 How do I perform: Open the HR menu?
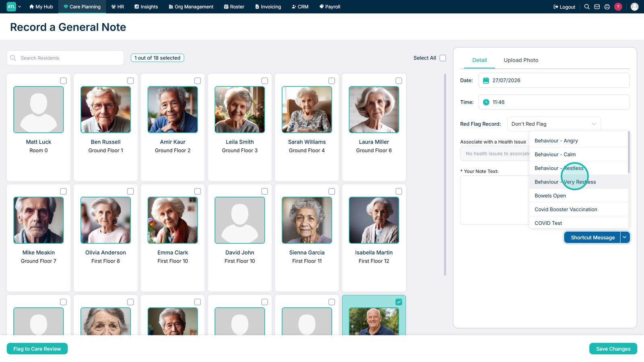[118, 6]
